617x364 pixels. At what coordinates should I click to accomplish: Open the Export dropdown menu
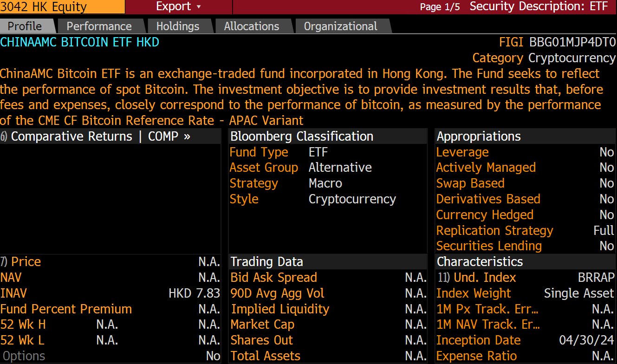point(179,7)
